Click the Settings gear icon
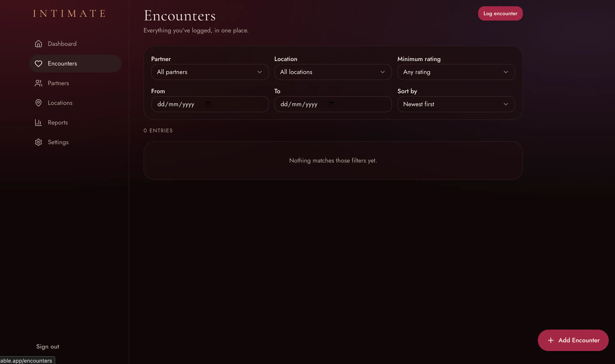615x364 pixels. pos(38,142)
